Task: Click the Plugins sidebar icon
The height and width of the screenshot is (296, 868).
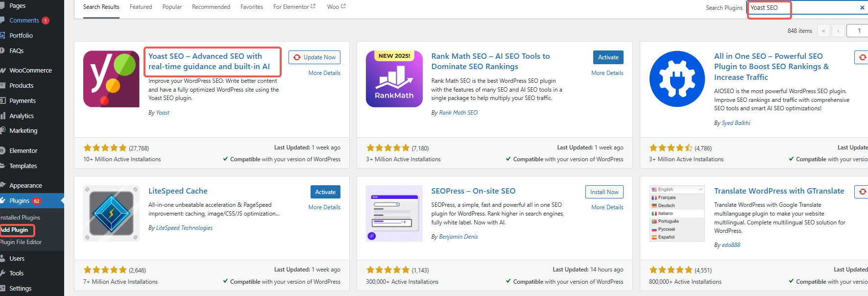Action: 2,200
